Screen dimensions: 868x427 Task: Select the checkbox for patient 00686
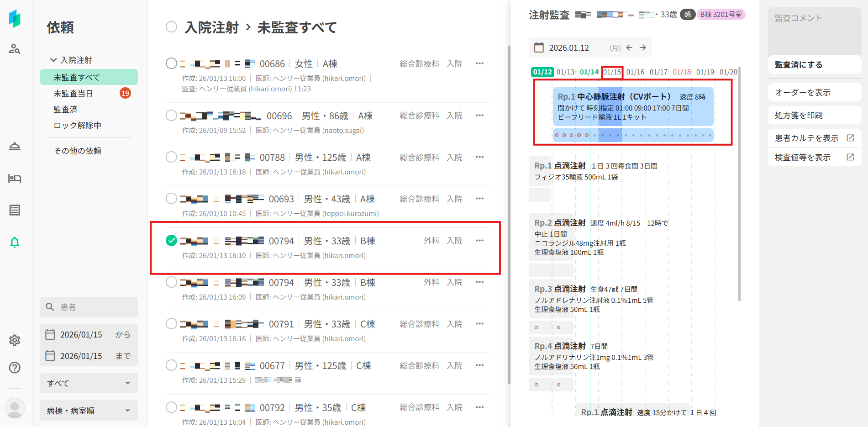click(x=171, y=63)
